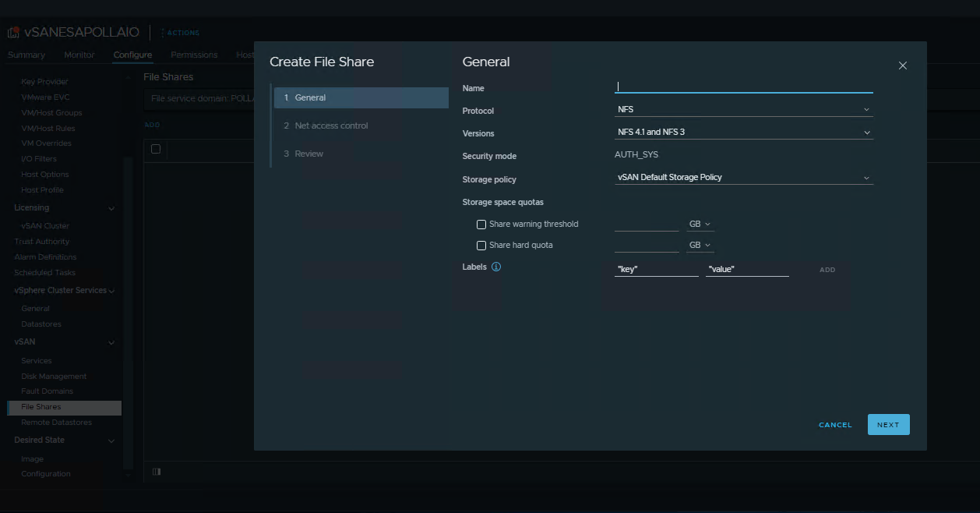Open VM/Host Rules in sidebar
Screen dimensions: 980x513
coord(48,129)
